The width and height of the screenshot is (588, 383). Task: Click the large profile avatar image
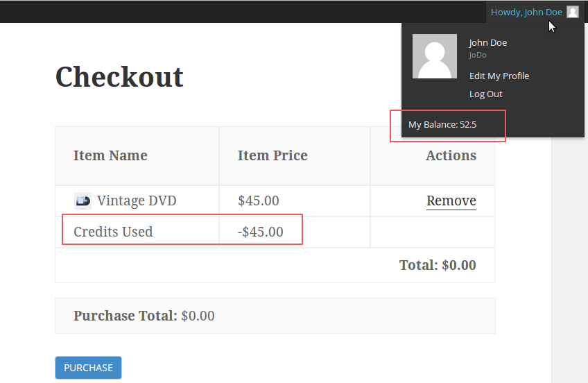point(435,56)
